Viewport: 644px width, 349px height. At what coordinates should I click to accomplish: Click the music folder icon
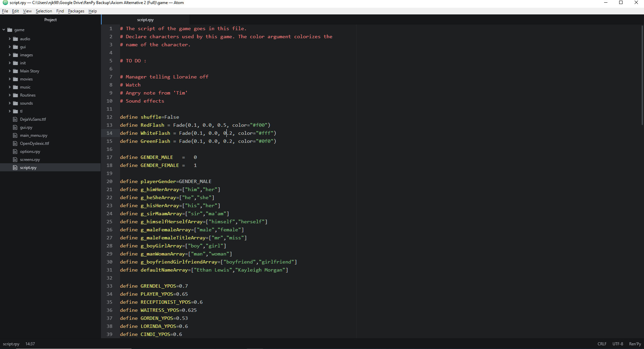pyautogui.click(x=16, y=87)
